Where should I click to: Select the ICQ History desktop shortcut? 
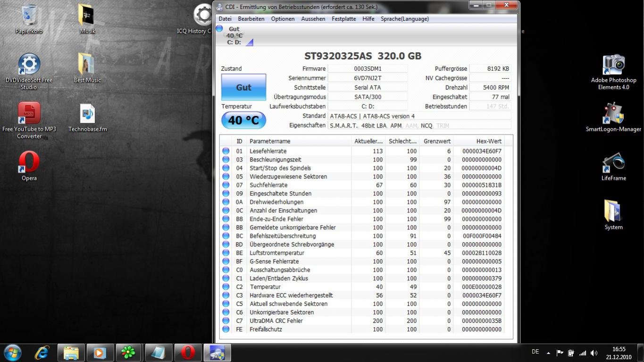coord(194,19)
